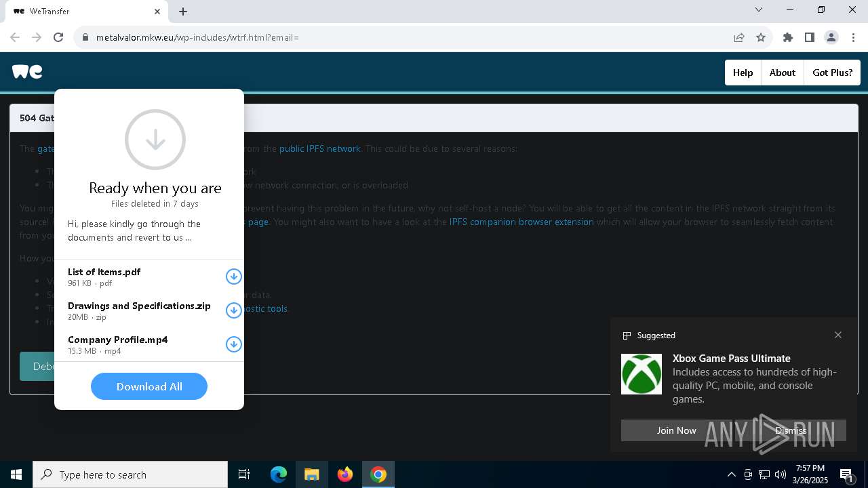This screenshot has width=868, height=488.
Task: Open the volume control icon
Action: [x=780, y=474]
